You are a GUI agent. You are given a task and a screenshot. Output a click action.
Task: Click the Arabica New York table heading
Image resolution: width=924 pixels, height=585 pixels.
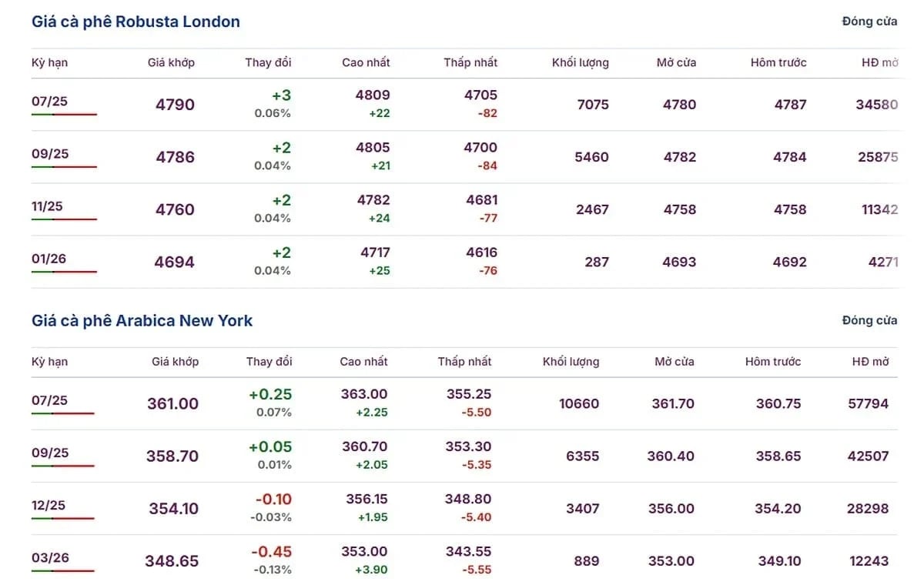142,320
